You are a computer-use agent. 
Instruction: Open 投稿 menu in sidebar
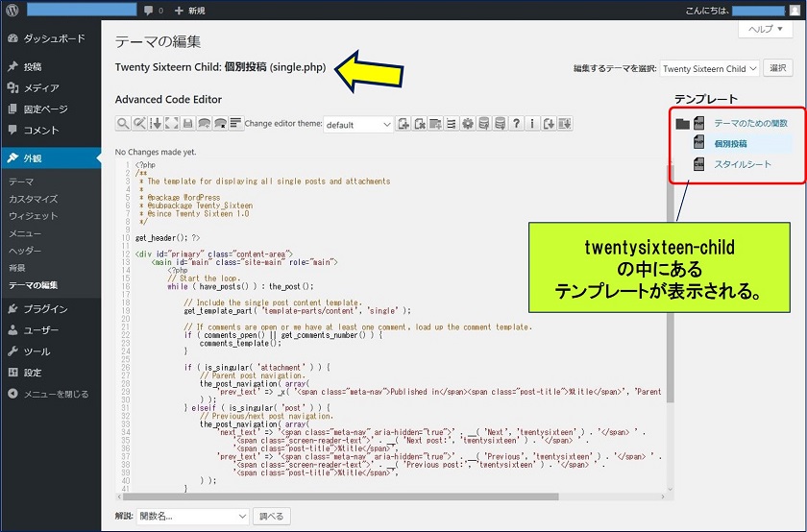[x=50, y=67]
